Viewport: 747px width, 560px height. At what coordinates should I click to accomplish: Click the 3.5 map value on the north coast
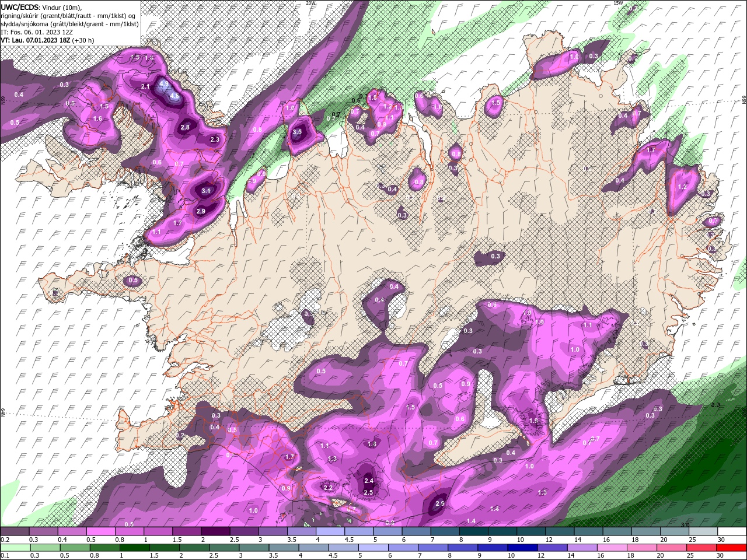click(x=297, y=132)
